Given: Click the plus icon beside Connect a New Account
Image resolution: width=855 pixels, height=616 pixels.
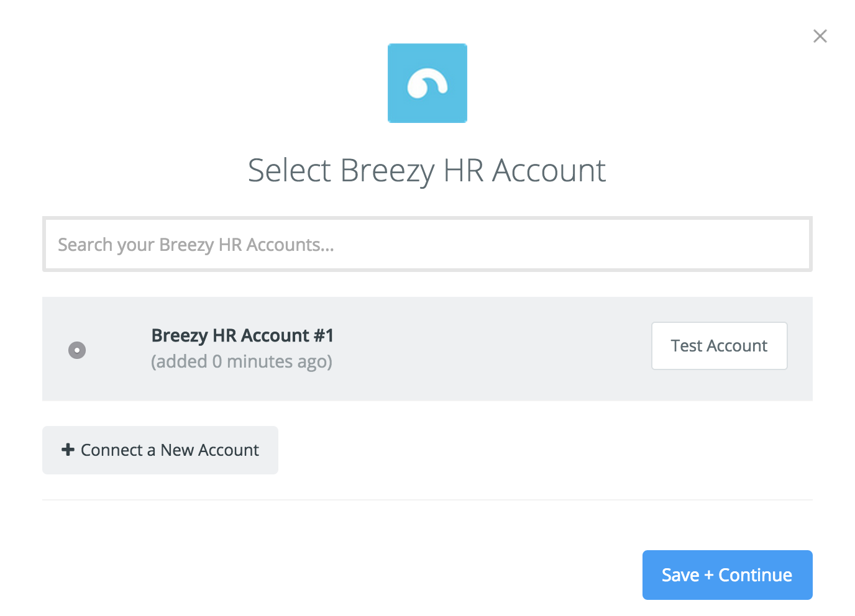Looking at the screenshot, I should [x=68, y=450].
